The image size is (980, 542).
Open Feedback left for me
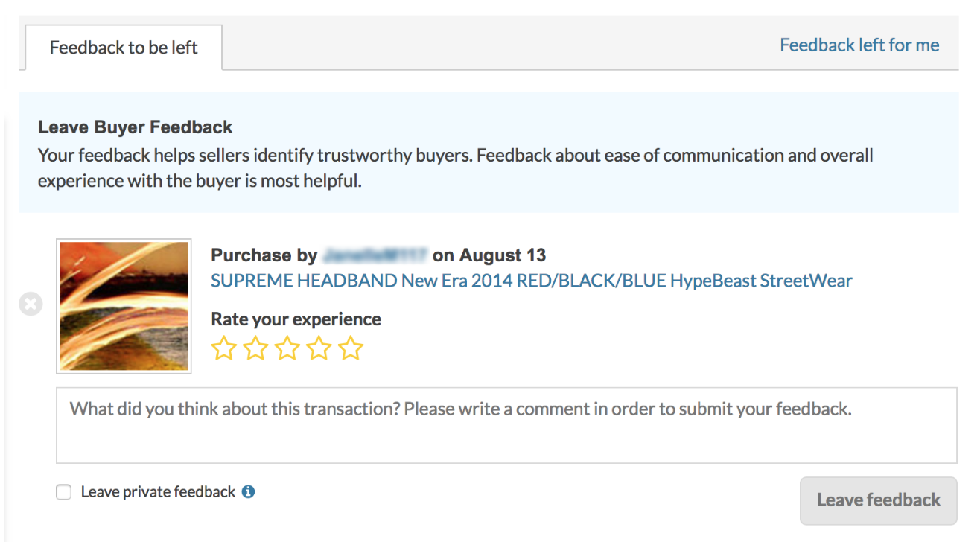coord(859,45)
